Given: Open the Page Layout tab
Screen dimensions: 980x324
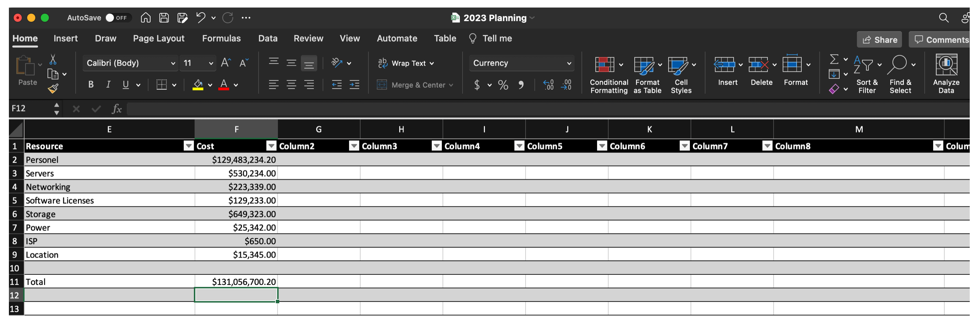Looking at the screenshot, I should tap(158, 38).
